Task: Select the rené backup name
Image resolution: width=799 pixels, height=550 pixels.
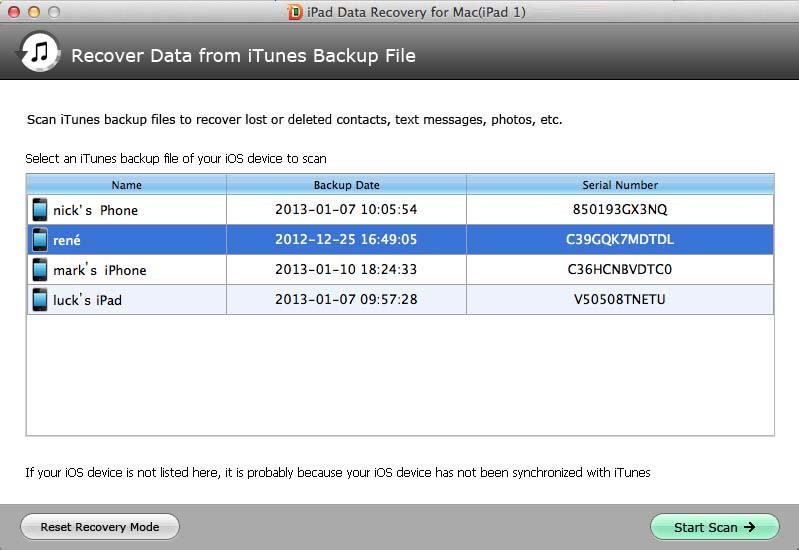Action: click(68, 240)
